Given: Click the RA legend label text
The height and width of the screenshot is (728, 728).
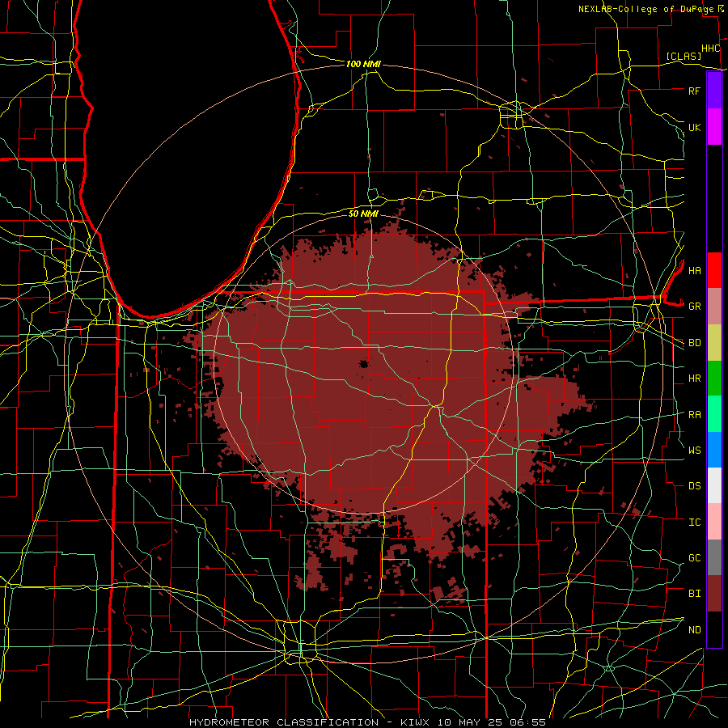Looking at the screenshot, I should pyautogui.click(x=694, y=415).
